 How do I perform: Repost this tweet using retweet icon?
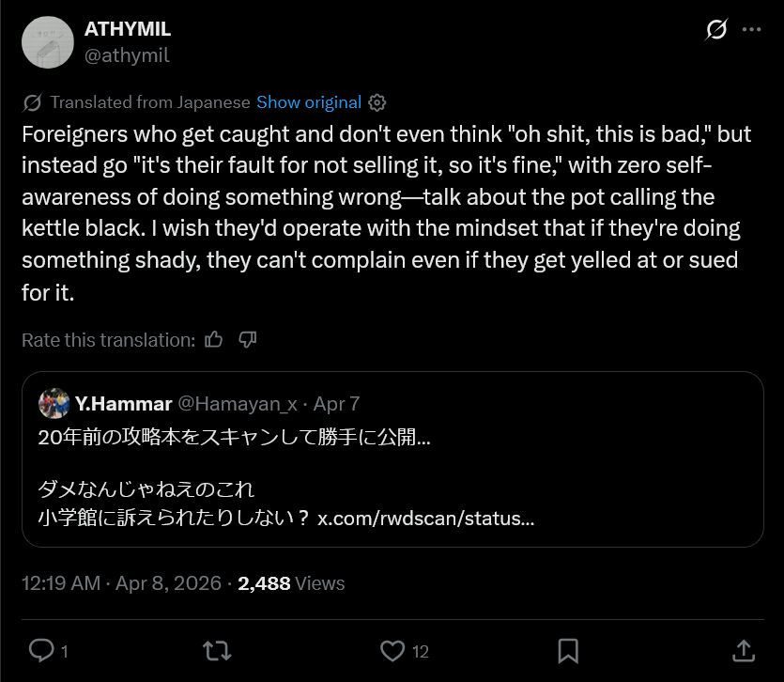tap(217, 649)
